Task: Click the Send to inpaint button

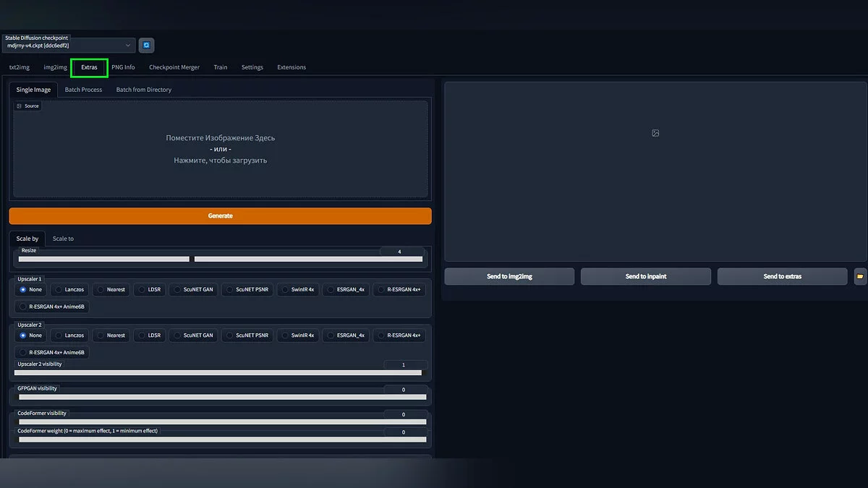Action: tap(646, 276)
